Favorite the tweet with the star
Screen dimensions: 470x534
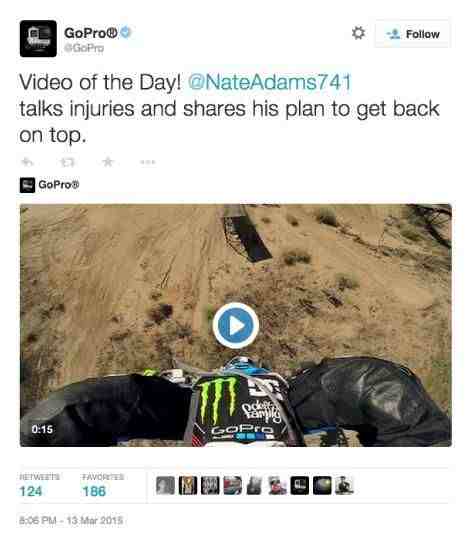point(108,161)
